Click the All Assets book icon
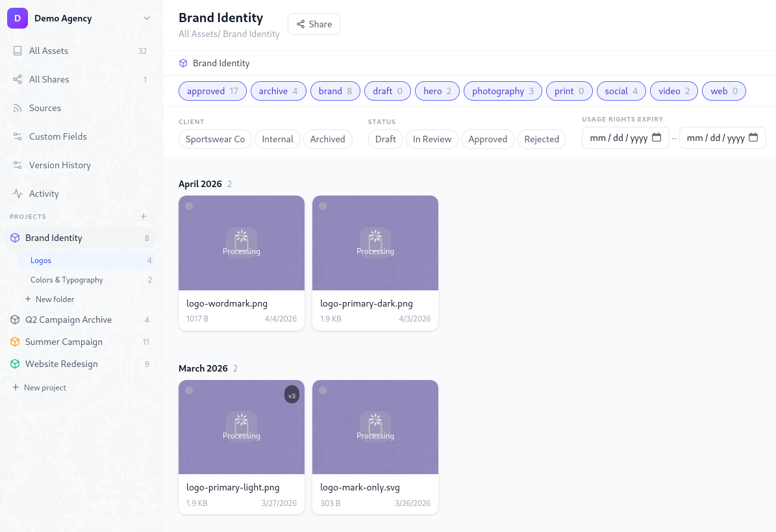776x532 pixels. [18, 51]
